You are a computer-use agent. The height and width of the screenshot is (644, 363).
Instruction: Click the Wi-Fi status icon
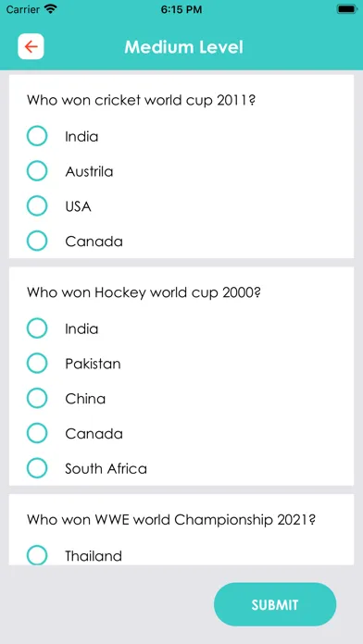click(51, 9)
